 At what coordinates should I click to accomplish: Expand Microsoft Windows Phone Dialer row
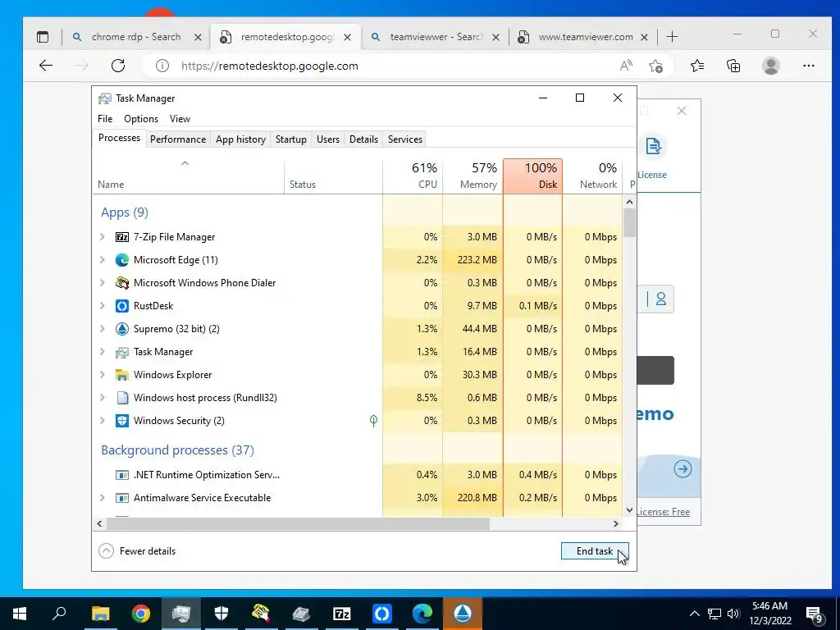click(103, 283)
